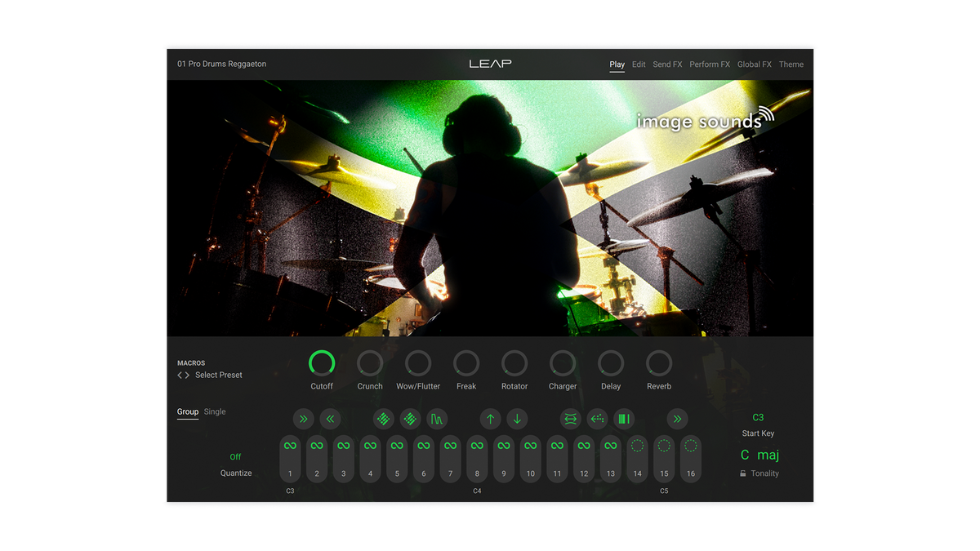
Task: Click the LEAP logo in header
Action: click(490, 64)
